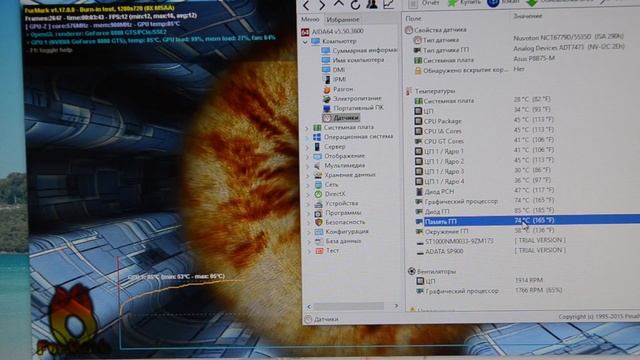Collapse the Компьютер tree node
This screenshot has width=640, height=360.
[305, 42]
